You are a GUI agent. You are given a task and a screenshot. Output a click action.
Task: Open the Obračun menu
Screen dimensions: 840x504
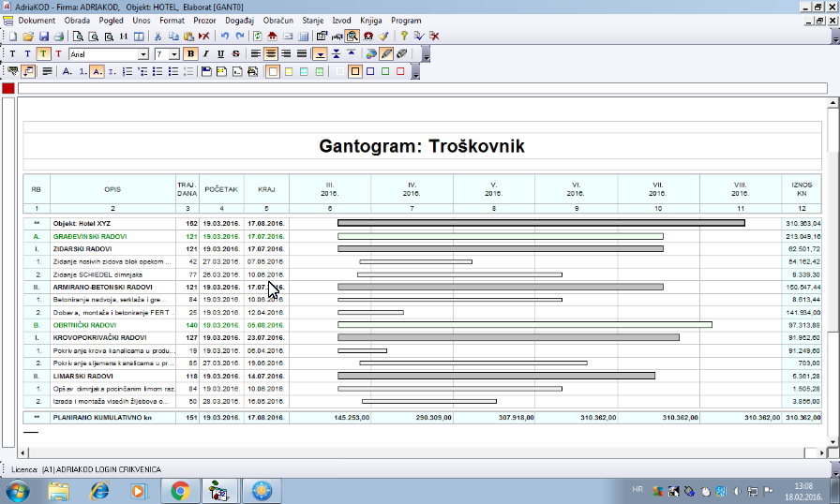point(278,21)
